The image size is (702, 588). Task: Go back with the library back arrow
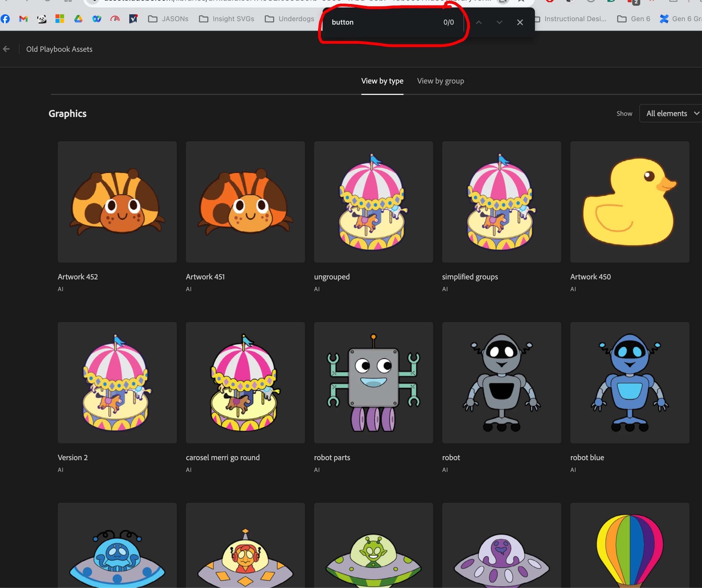(x=7, y=49)
